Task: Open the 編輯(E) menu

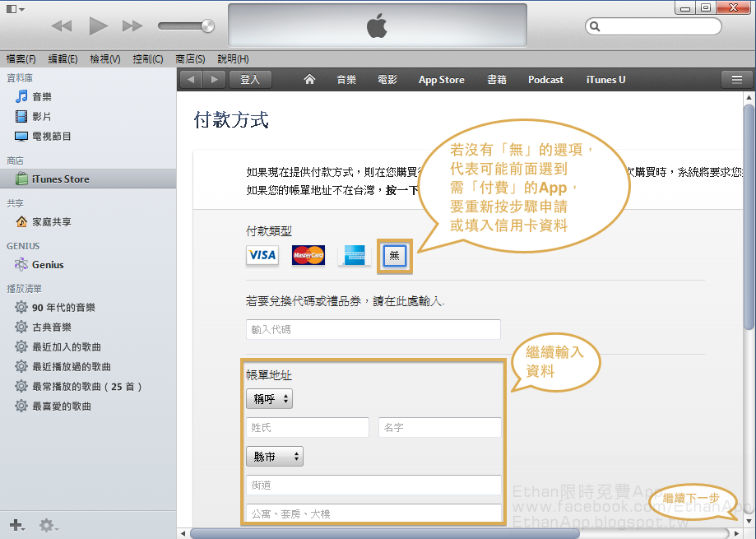Action: pos(63,58)
